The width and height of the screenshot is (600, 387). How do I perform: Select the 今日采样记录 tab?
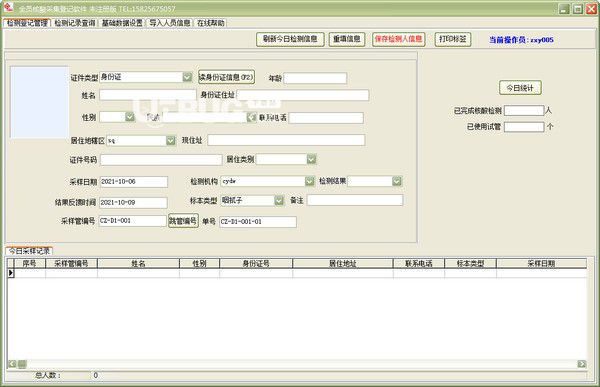point(29,251)
